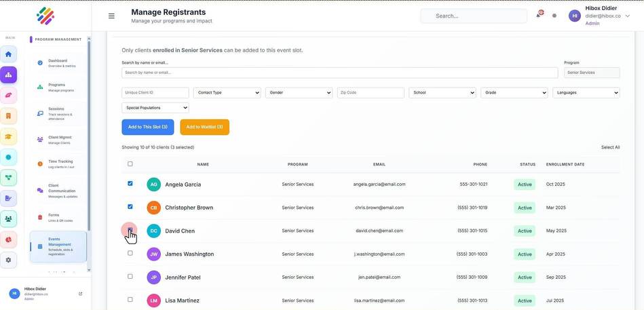This screenshot has width=644, height=310.
Task: Toggle the select-all checkbox in the table header
Action: [x=130, y=164]
